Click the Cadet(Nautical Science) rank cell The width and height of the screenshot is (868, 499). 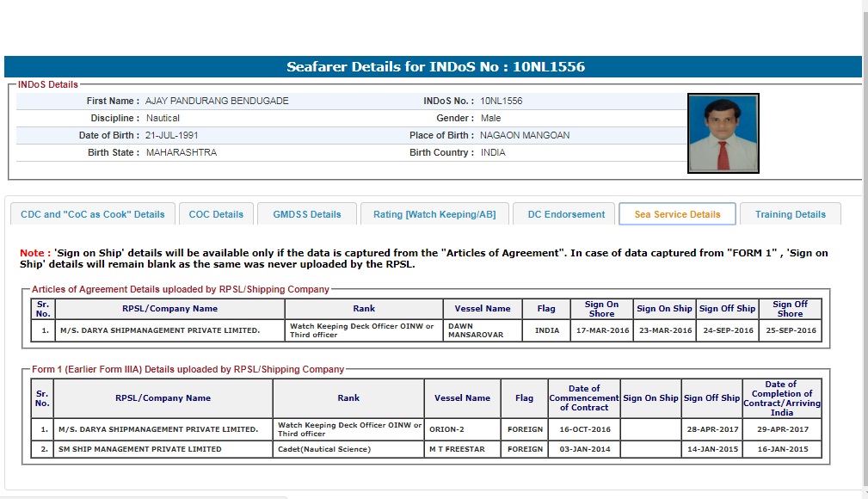click(349, 449)
